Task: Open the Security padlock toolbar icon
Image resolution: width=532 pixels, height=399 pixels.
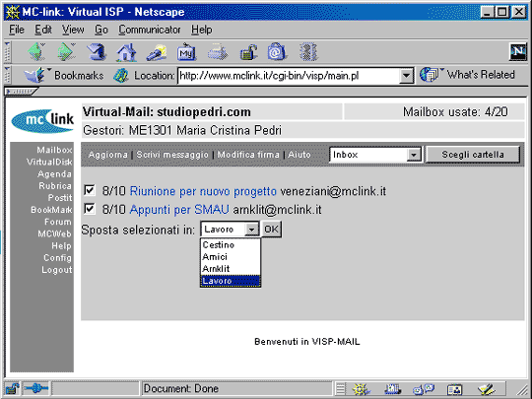Action: point(248,52)
